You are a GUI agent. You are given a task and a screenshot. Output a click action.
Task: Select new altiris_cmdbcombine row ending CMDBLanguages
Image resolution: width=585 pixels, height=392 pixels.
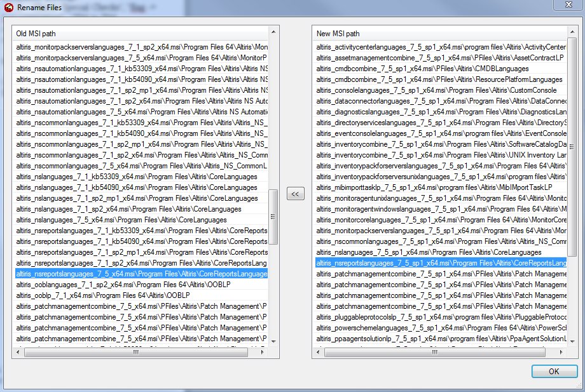[x=441, y=69]
